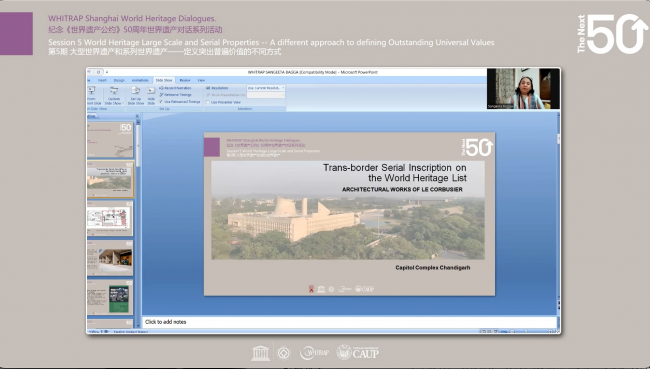Viewport: 650px width, 369px height.
Task: Open the Resolution dropdown
Action: (266, 88)
